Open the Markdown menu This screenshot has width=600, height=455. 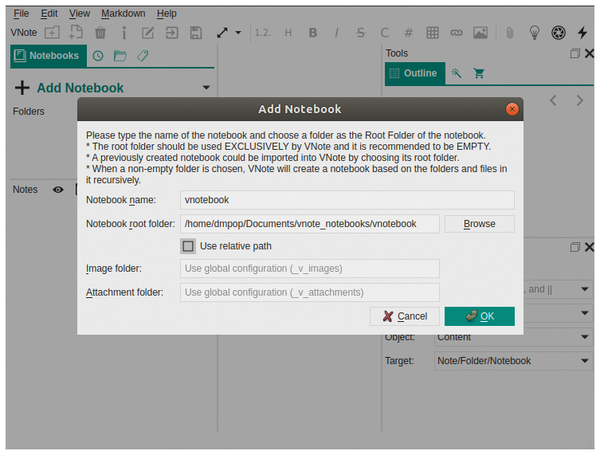tap(123, 14)
